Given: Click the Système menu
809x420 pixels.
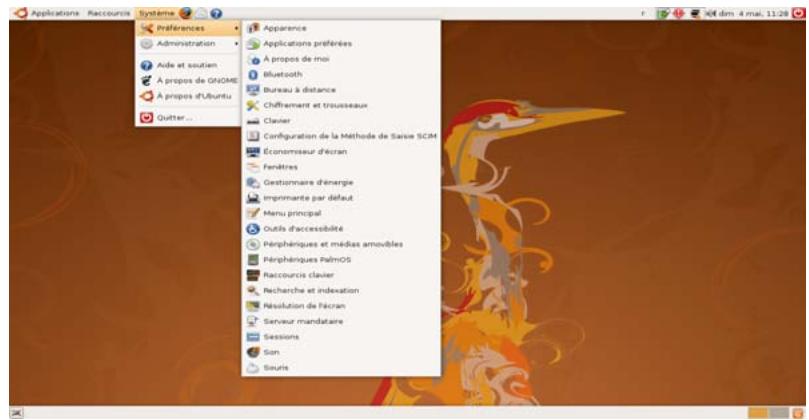Looking at the screenshot, I should point(156,13).
